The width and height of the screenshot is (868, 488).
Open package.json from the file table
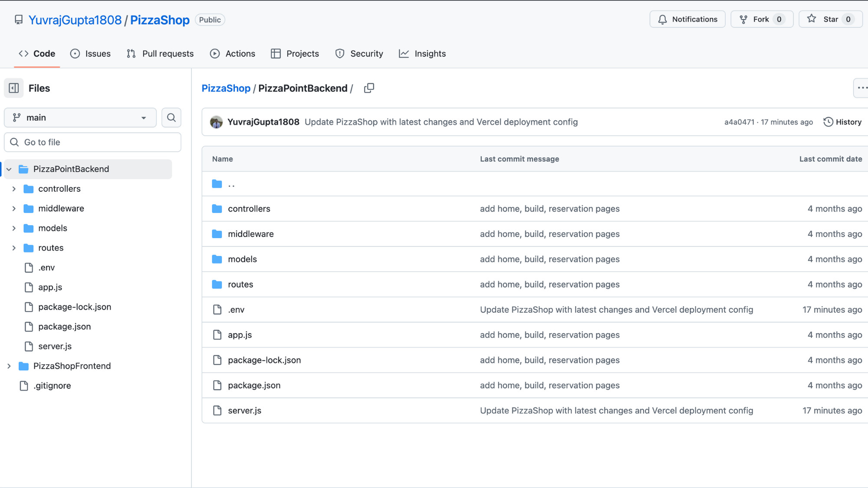(254, 385)
